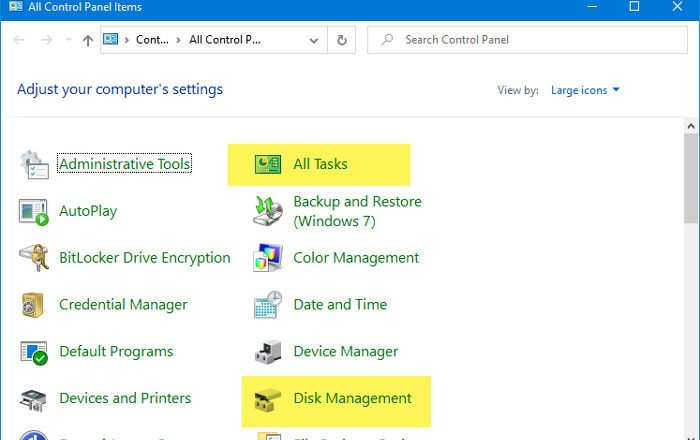The image size is (700, 440).
Task: Go back to previous location
Action: (x=19, y=41)
